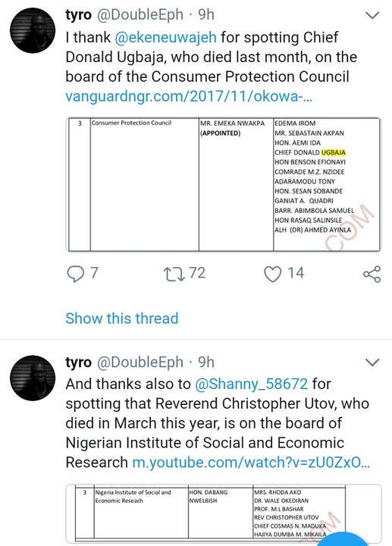
Task: Open the 9h timestamp of second tweet
Action: click(x=206, y=362)
